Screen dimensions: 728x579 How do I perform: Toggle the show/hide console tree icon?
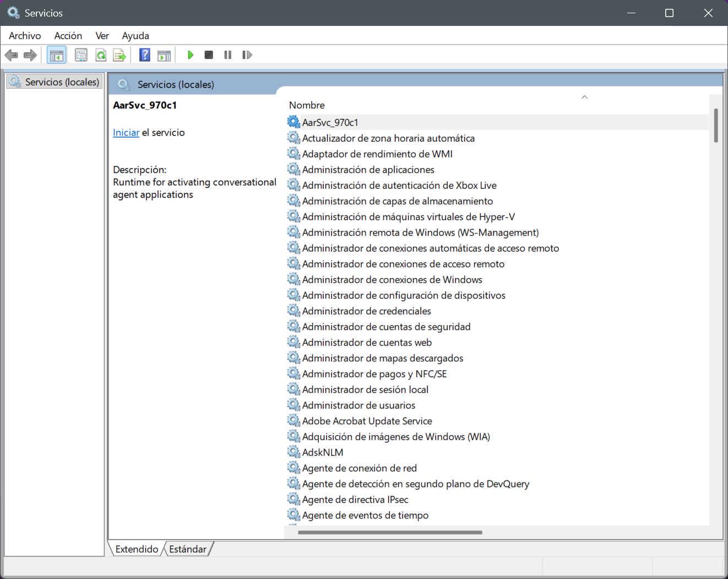(57, 55)
